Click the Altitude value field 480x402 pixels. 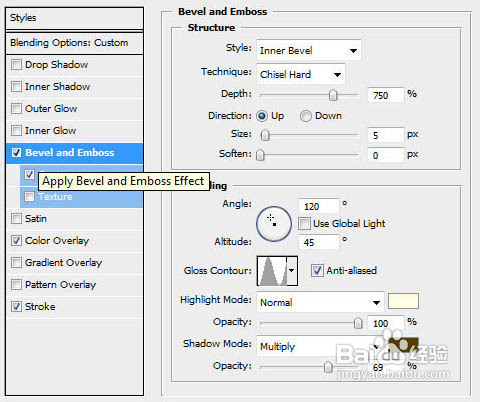click(x=319, y=242)
